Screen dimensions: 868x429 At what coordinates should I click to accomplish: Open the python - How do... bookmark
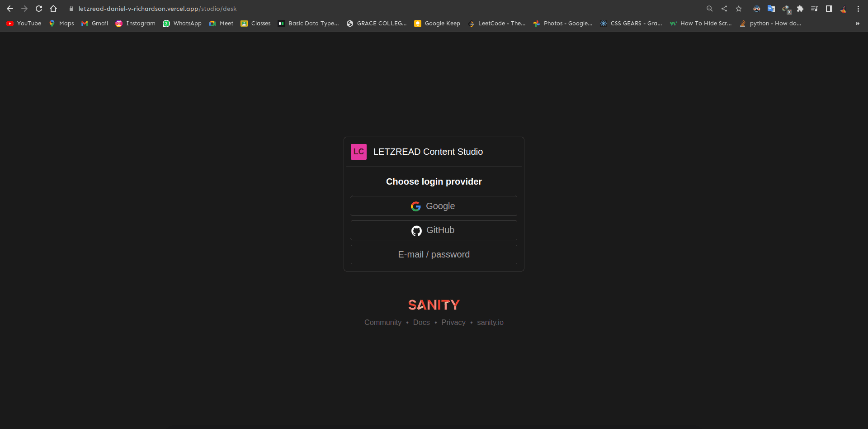(x=770, y=24)
